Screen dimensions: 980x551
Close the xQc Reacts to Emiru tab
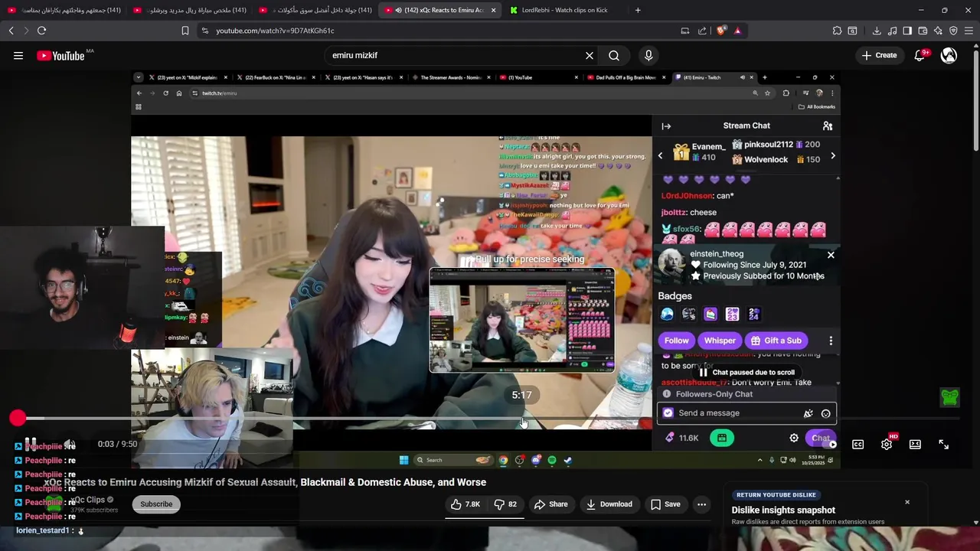pos(493,10)
